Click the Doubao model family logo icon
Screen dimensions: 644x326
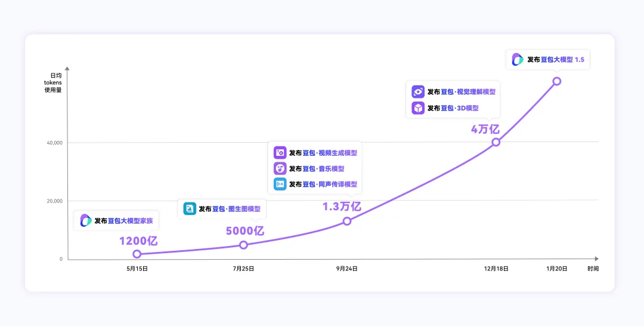point(86,220)
